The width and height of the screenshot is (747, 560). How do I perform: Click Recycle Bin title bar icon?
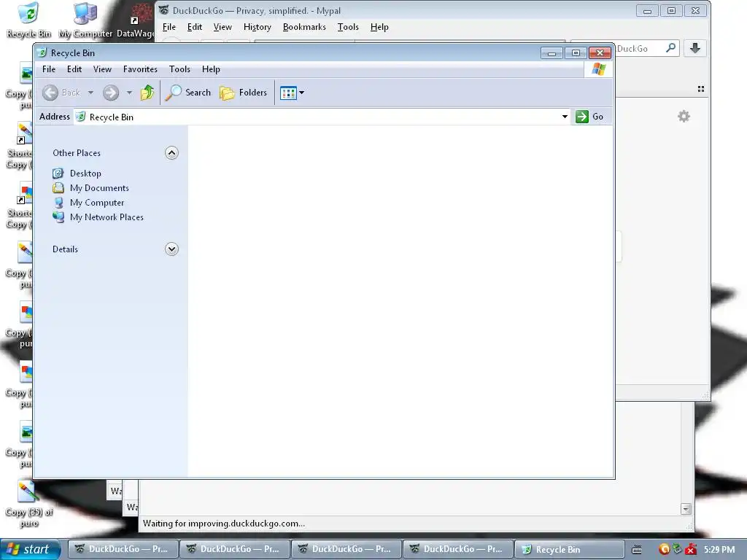click(42, 52)
